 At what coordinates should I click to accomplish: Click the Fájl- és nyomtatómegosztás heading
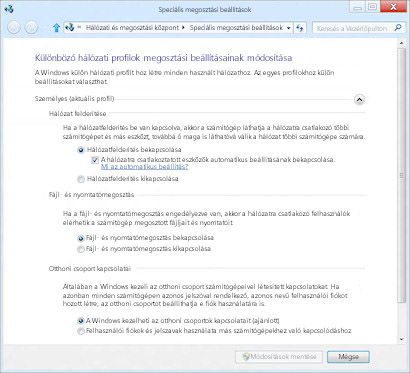pyautogui.click(x=92, y=195)
